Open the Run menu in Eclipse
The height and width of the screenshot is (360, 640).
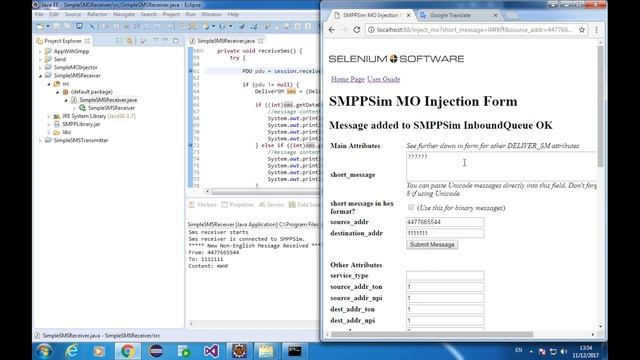pyautogui.click(x=191, y=14)
